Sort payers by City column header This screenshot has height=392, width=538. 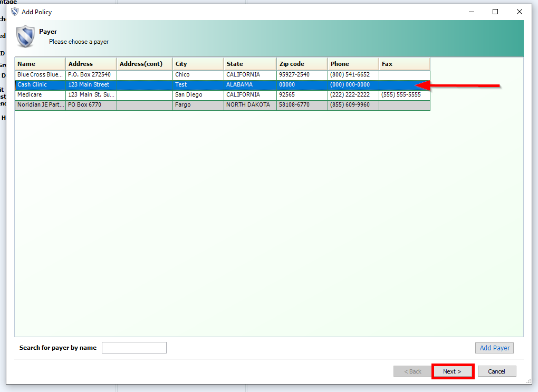click(x=198, y=64)
